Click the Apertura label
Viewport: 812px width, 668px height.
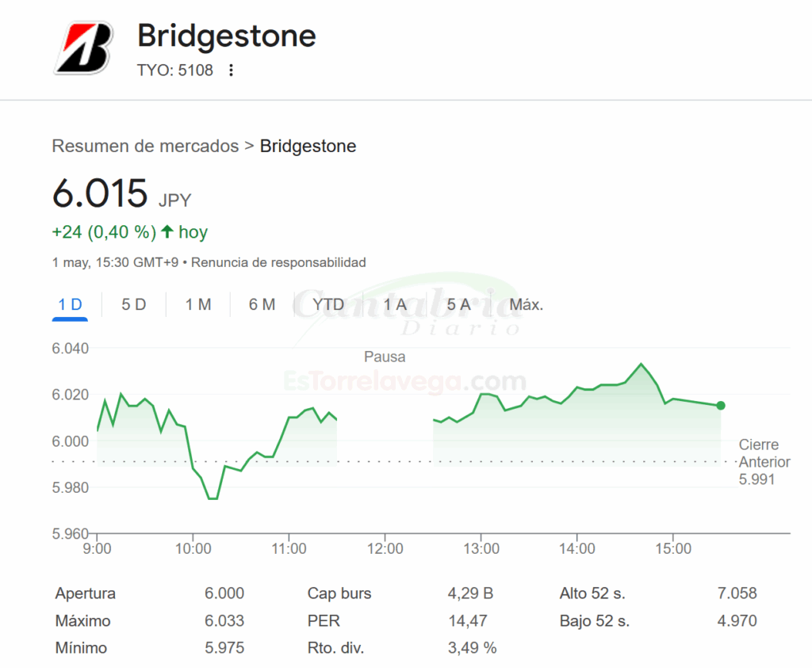click(86, 593)
